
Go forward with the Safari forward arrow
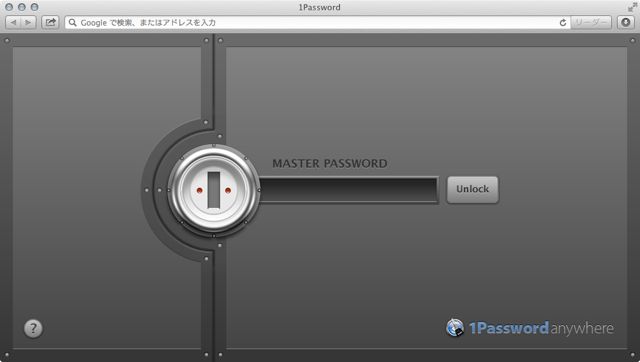point(28,22)
